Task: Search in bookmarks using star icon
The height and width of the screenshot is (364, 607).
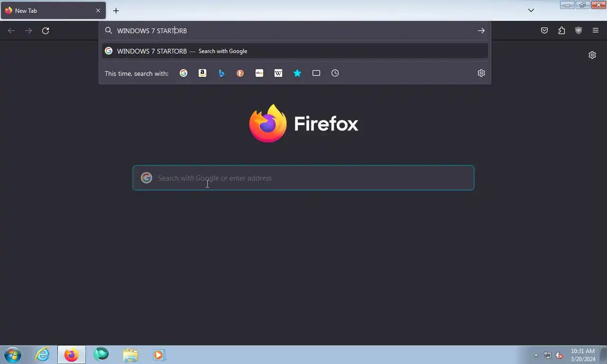Action: (297, 73)
